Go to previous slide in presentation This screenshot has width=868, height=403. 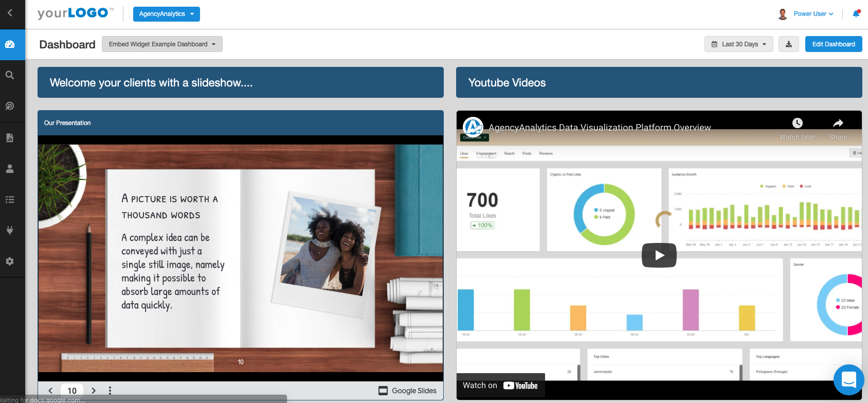(50, 391)
